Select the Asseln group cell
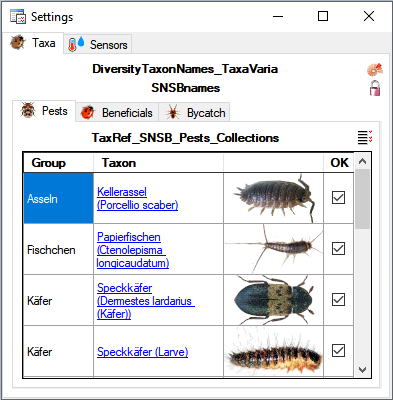Image resolution: width=393 pixels, height=400 pixels. 59,198
